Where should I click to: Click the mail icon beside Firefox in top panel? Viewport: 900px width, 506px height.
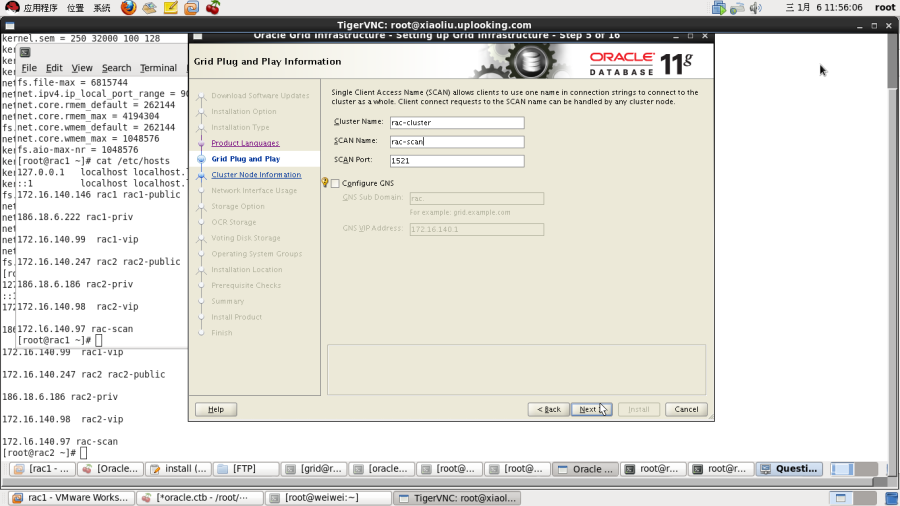click(149, 7)
